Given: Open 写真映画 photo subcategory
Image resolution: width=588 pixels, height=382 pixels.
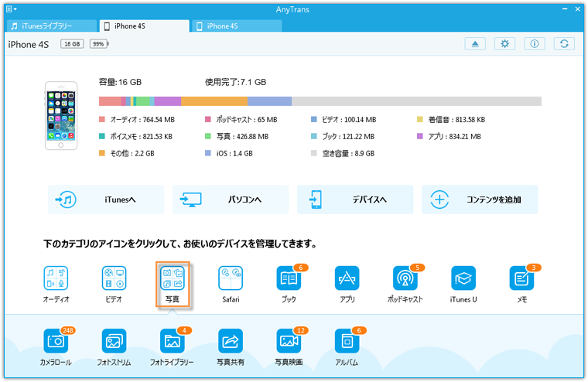Looking at the screenshot, I should coord(289,341).
